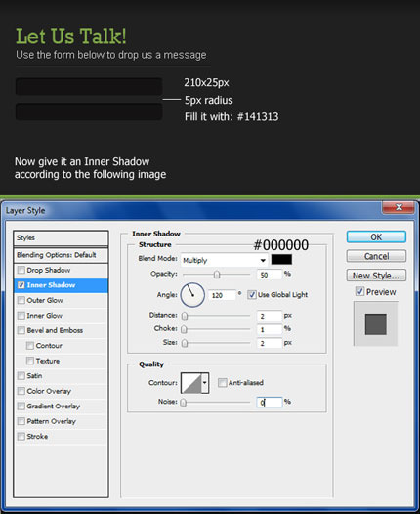Click the 'Let Us Talk!' heading
The image size is (420, 514).
pos(70,36)
